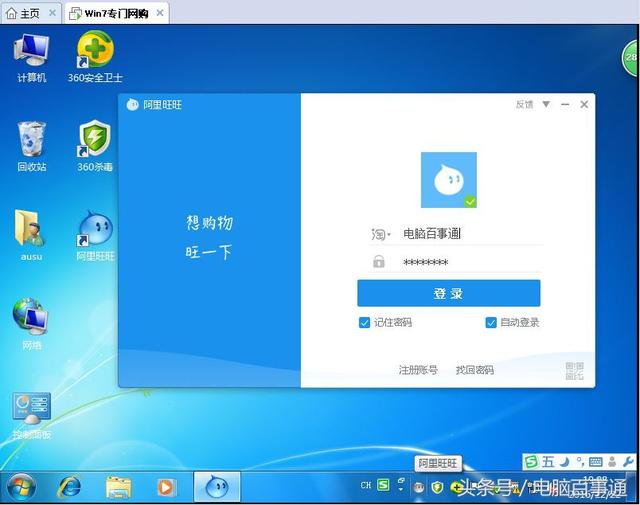Minimize the 阿里旺旺 login window
The width and height of the screenshot is (640, 505).
[565, 105]
